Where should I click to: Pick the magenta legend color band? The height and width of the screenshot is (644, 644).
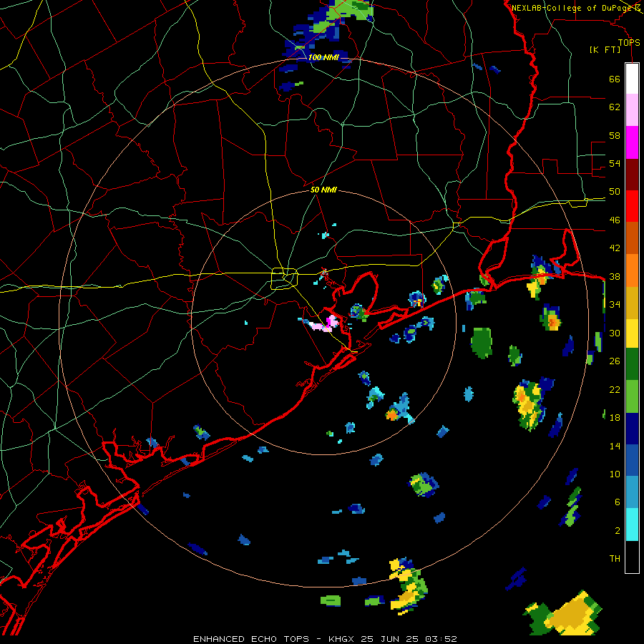(x=632, y=142)
